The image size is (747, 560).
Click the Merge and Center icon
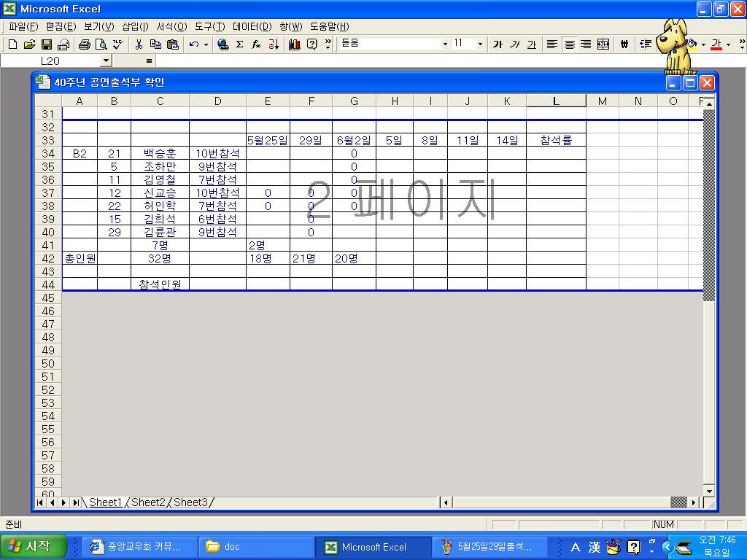click(603, 44)
